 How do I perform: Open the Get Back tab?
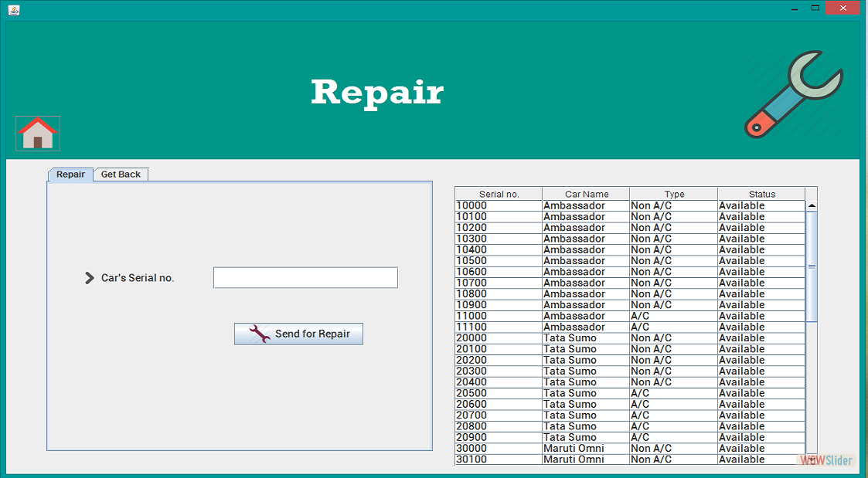[121, 175]
